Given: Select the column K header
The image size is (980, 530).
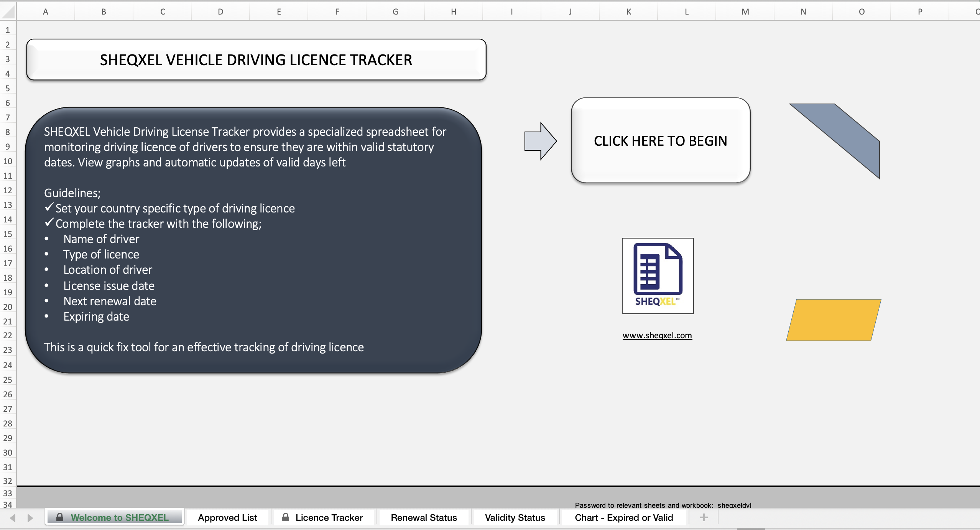Looking at the screenshot, I should tap(629, 12).
